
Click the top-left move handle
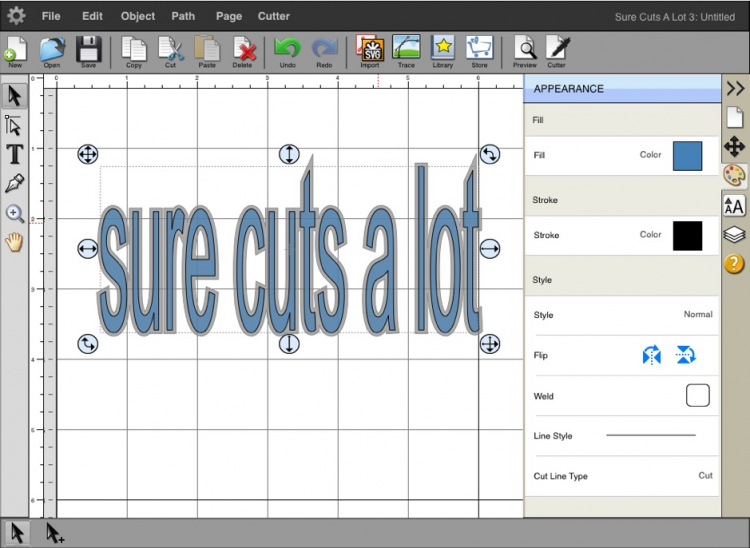coord(88,154)
